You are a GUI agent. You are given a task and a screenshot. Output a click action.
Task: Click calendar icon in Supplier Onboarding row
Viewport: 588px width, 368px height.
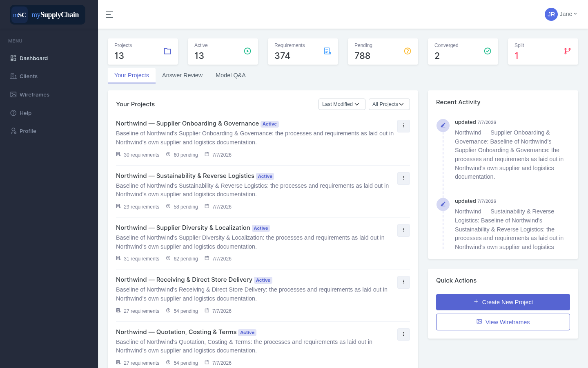point(207,155)
